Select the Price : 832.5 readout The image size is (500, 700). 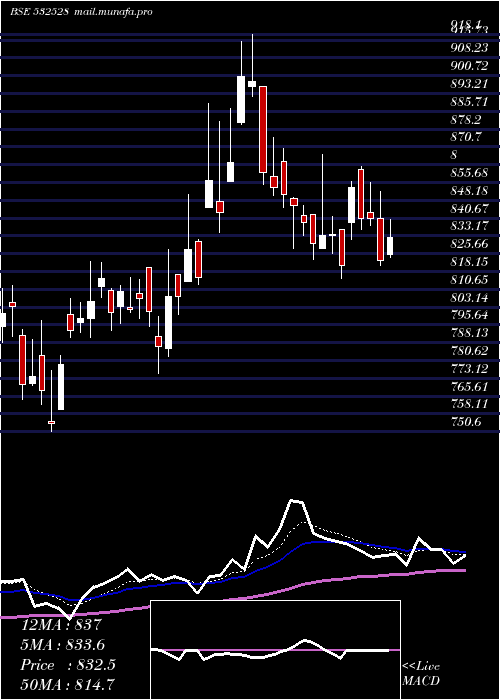coord(68,665)
